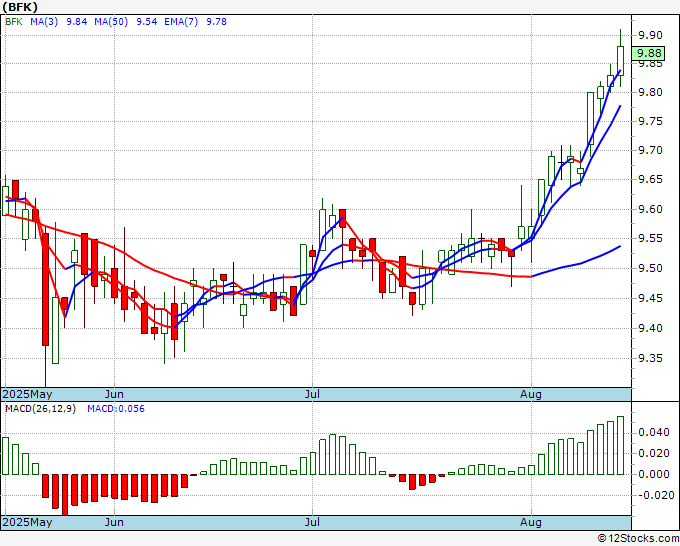
Task: Click the 9.45 price axis label
Action: click(651, 298)
